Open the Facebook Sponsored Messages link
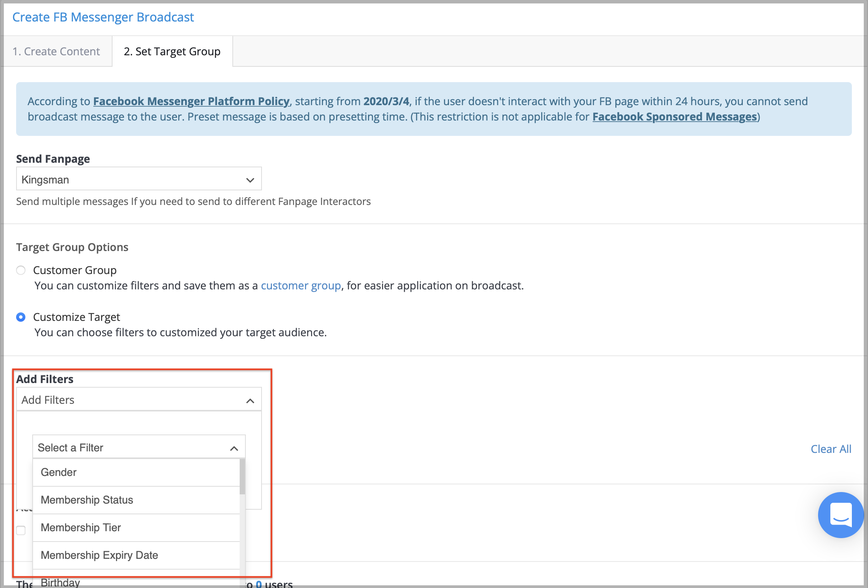This screenshot has width=868, height=588. tap(674, 116)
